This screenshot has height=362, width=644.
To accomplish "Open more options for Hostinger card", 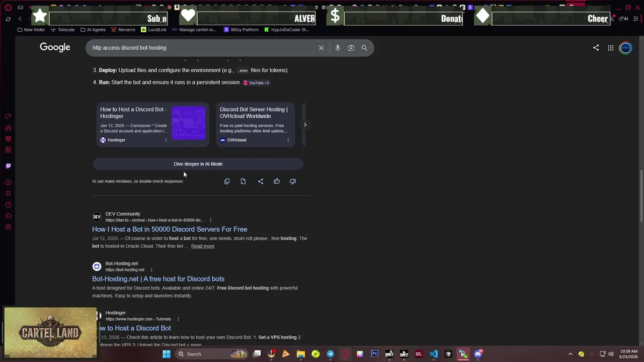I will [x=166, y=140].
